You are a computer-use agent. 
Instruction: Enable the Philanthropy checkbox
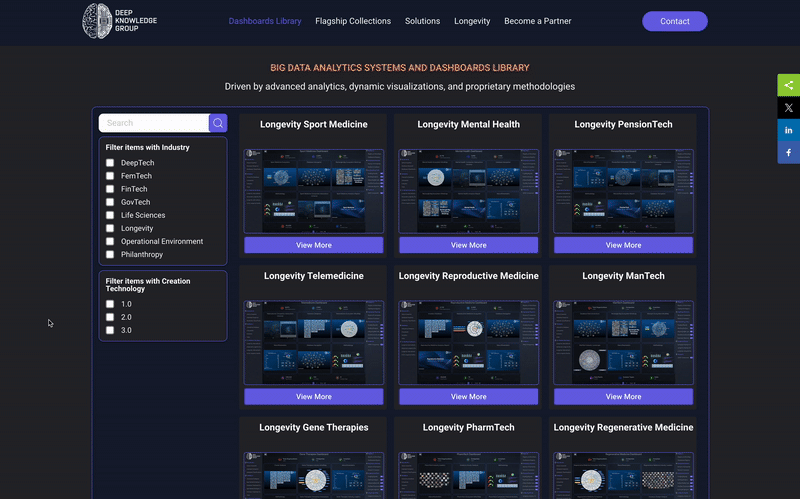110,255
